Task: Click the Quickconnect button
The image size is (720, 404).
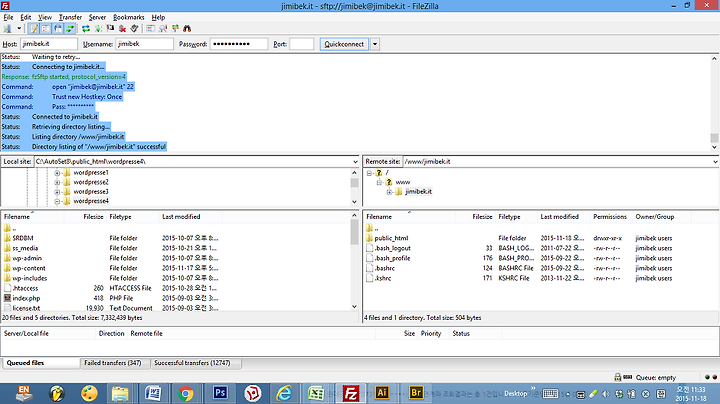Action: pyautogui.click(x=344, y=44)
